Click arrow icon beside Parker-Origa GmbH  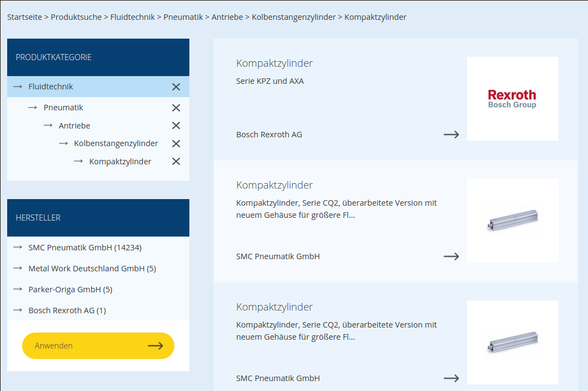point(18,289)
